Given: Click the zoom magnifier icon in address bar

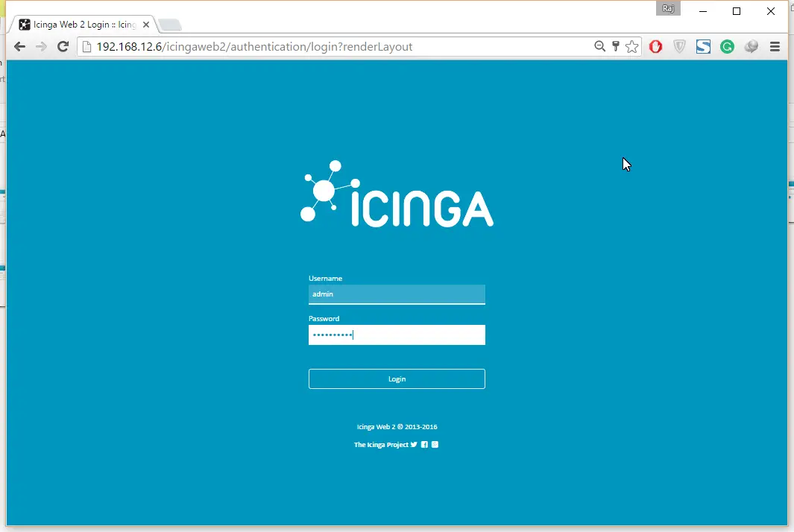Looking at the screenshot, I should pos(599,47).
